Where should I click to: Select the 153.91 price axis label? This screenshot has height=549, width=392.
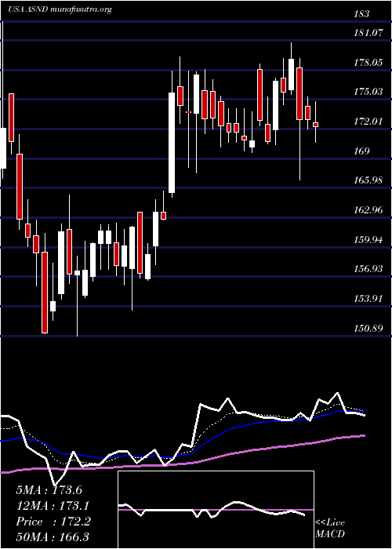(367, 299)
